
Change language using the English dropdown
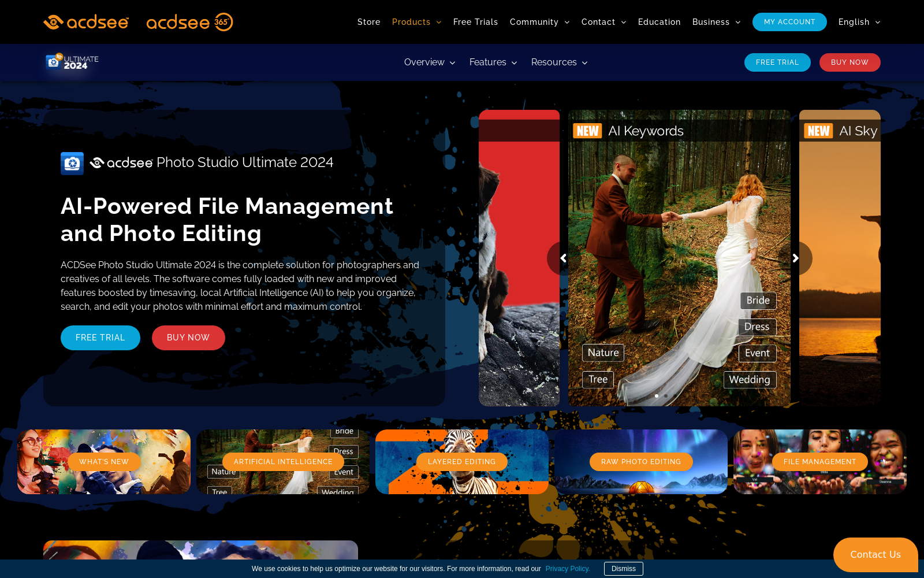(859, 22)
